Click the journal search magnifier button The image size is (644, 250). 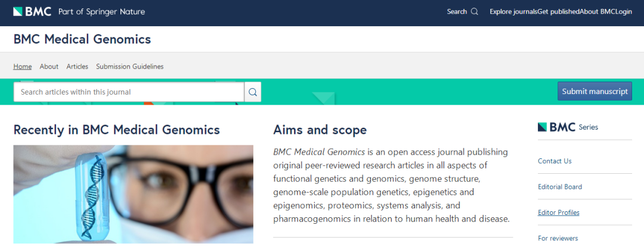[253, 92]
